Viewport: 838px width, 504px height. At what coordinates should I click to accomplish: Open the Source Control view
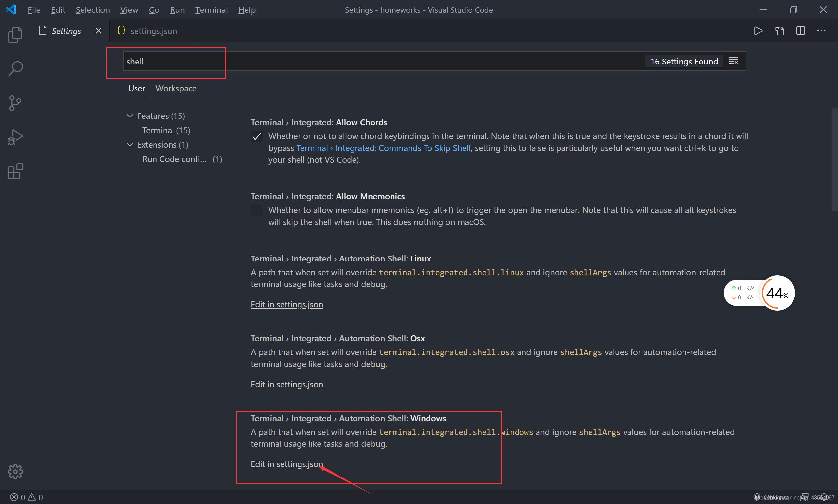coord(15,103)
